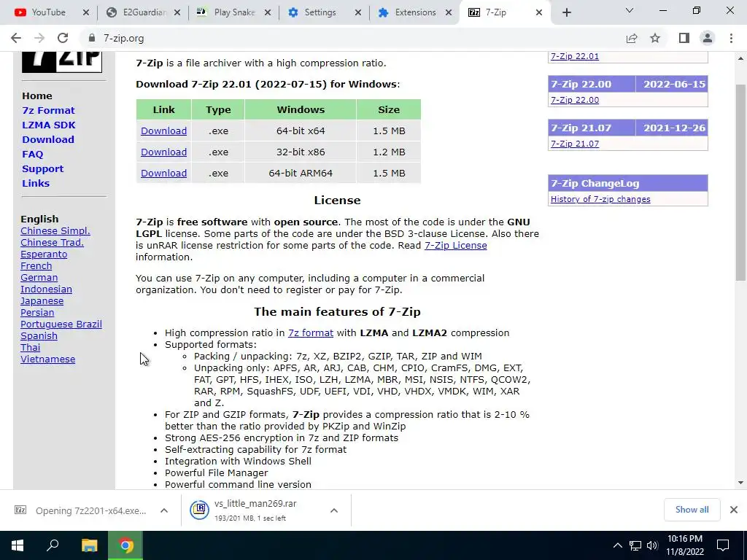The image size is (747, 560).
Task: Open the 7z format features link
Action: point(311,332)
